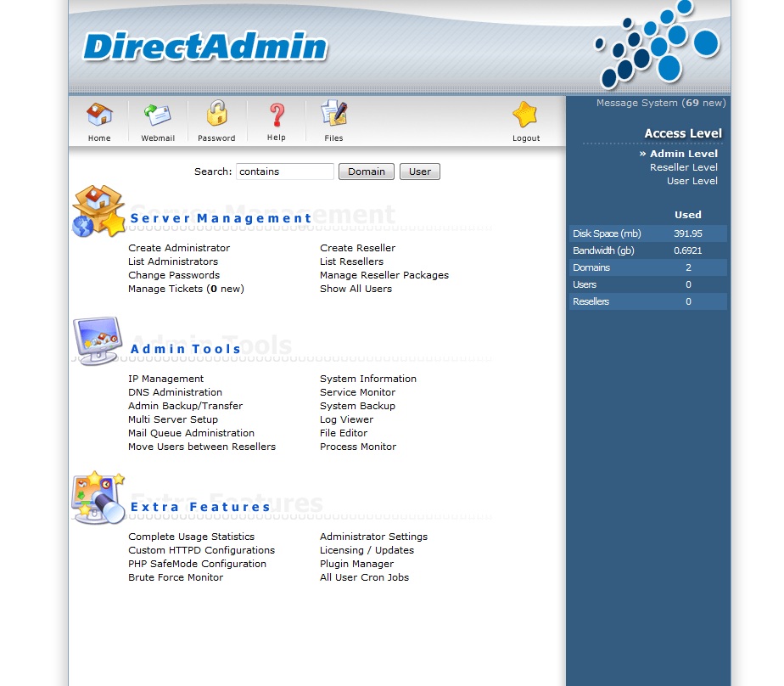784x686 pixels.
Task: Open Create Administrator
Action: [179, 248]
